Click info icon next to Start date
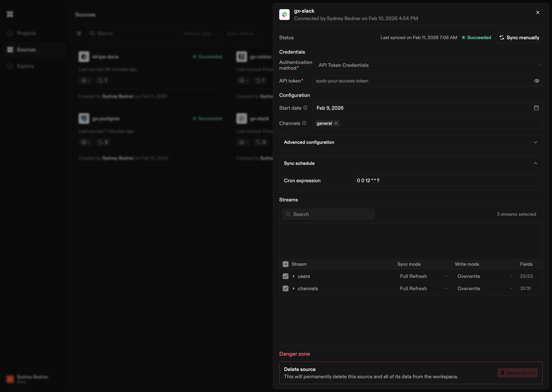Viewport: 552px width, 392px height. [x=305, y=108]
